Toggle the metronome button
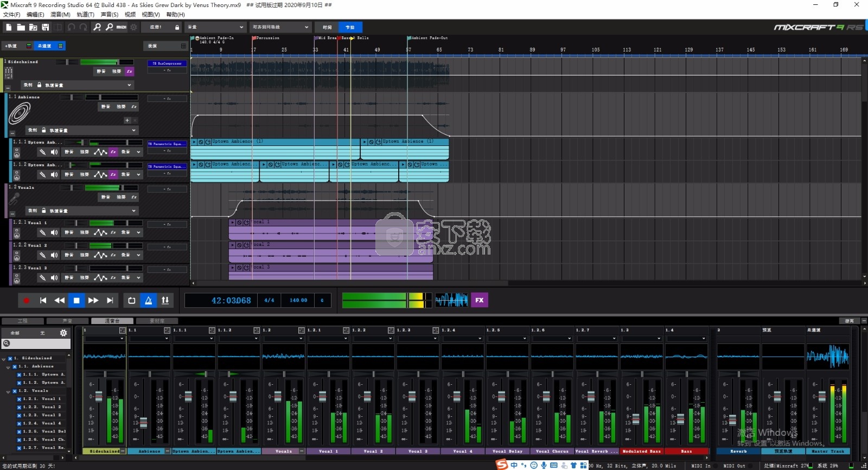This screenshot has width=868, height=470. (x=149, y=300)
